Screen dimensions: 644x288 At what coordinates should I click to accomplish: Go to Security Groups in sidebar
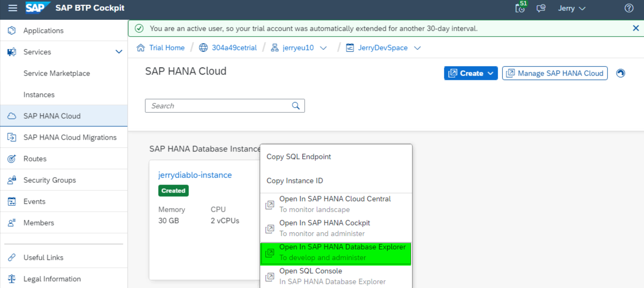49,180
